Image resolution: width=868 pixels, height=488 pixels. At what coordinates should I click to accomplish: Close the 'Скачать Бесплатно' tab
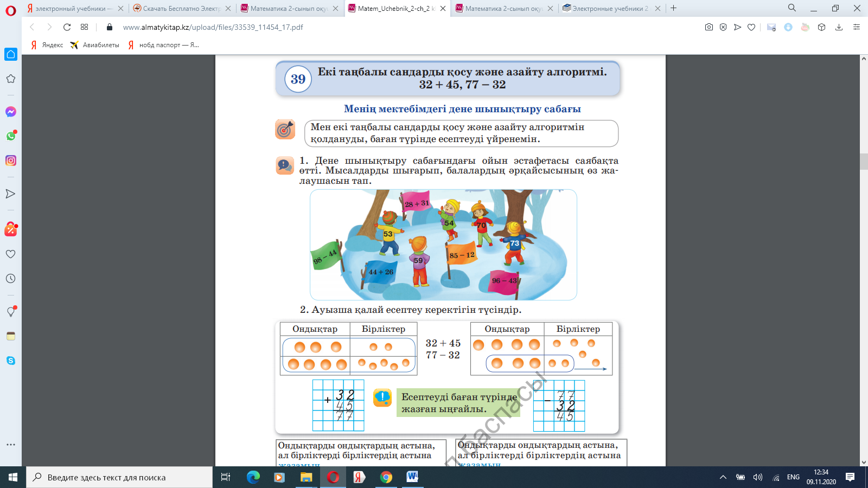228,8
